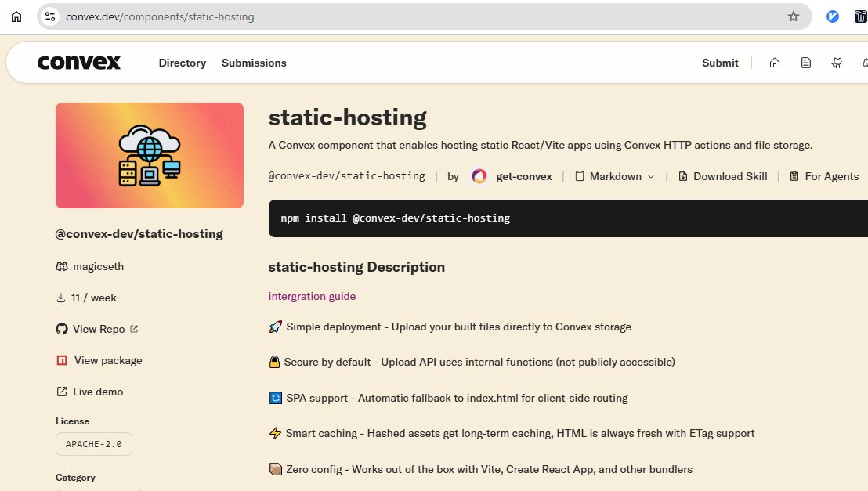Click the APACHE-2.0 license badge
The width and height of the screenshot is (868, 491).
click(x=93, y=444)
